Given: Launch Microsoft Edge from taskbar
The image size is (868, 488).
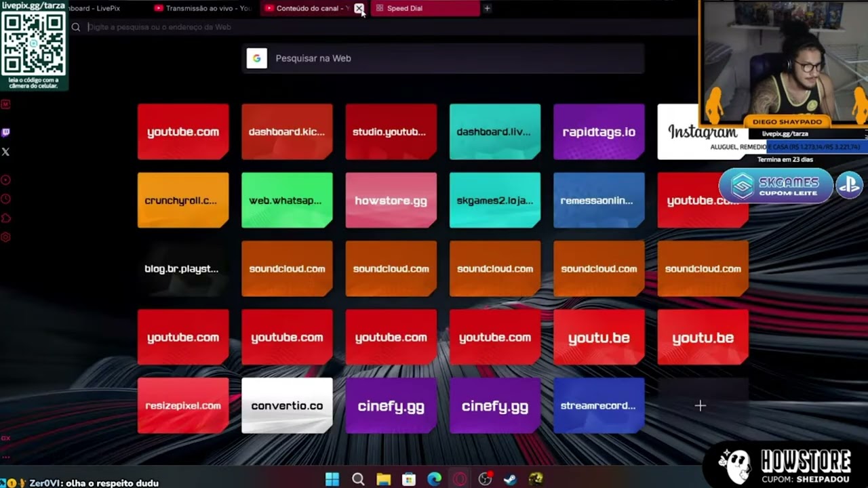Looking at the screenshot, I should point(435,479).
